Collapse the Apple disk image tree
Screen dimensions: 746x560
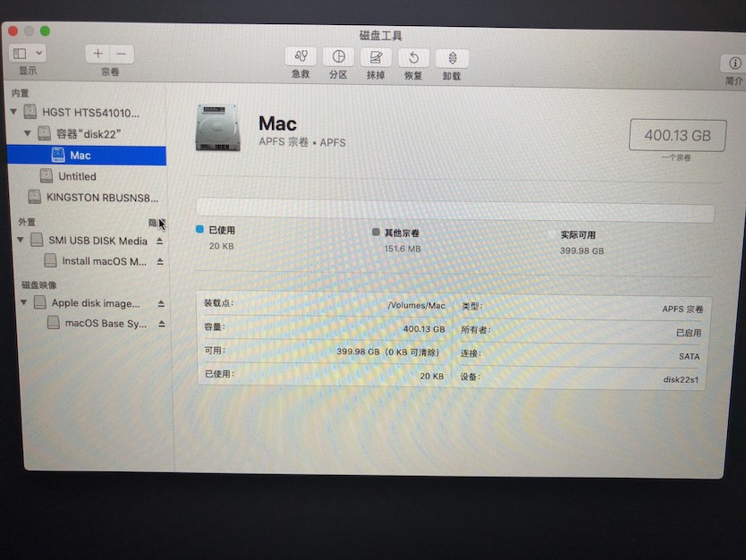[24, 302]
